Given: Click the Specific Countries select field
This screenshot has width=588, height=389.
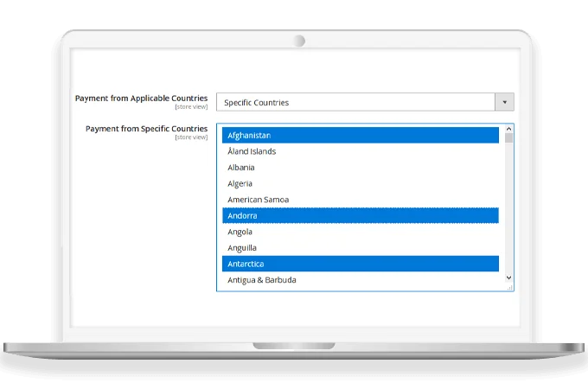Looking at the screenshot, I should 355,102.
